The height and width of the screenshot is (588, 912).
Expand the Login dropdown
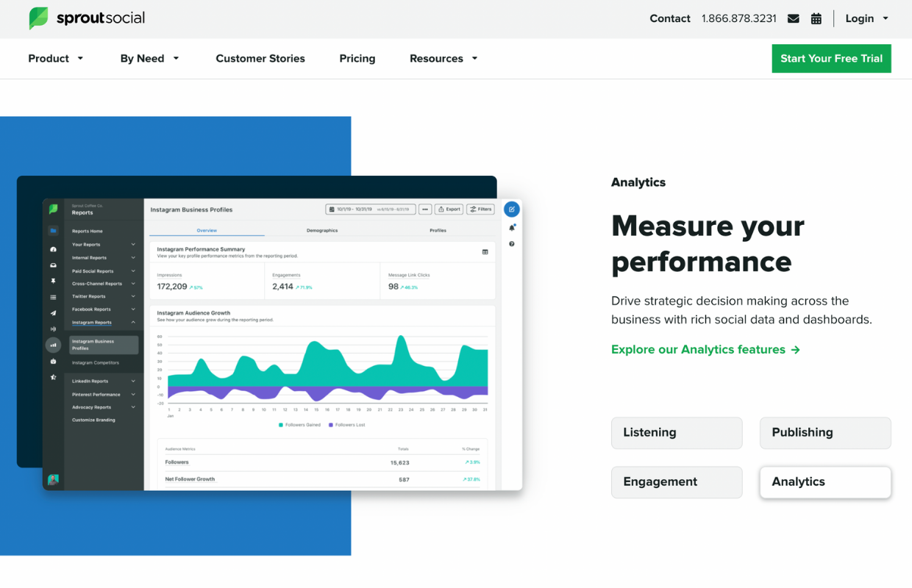pyautogui.click(x=867, y=18)
